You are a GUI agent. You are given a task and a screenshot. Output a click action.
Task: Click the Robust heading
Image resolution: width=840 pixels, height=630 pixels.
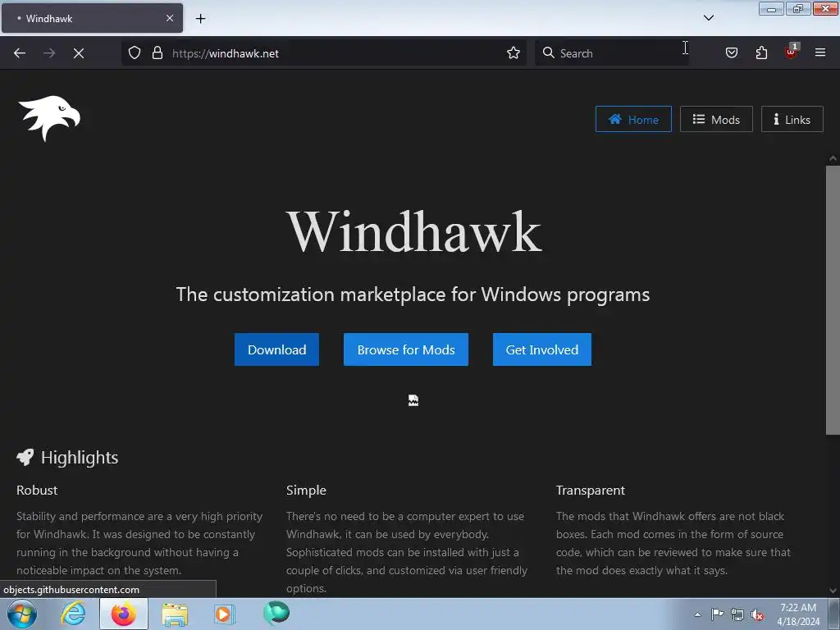37,490
